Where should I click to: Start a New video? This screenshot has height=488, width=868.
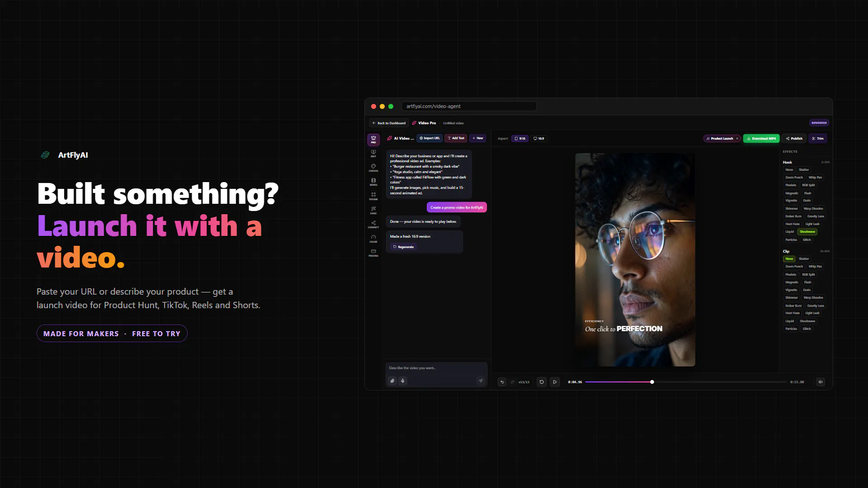tap(478, 138)
